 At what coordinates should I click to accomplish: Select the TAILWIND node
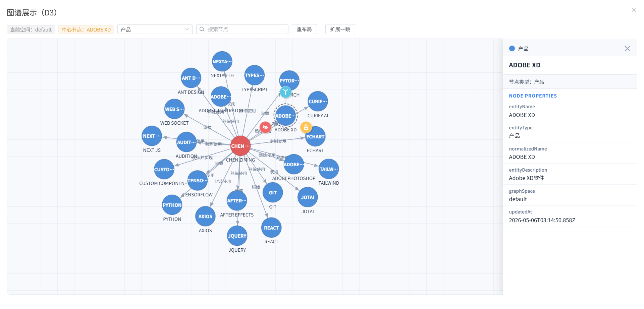[x=329, y=169]
